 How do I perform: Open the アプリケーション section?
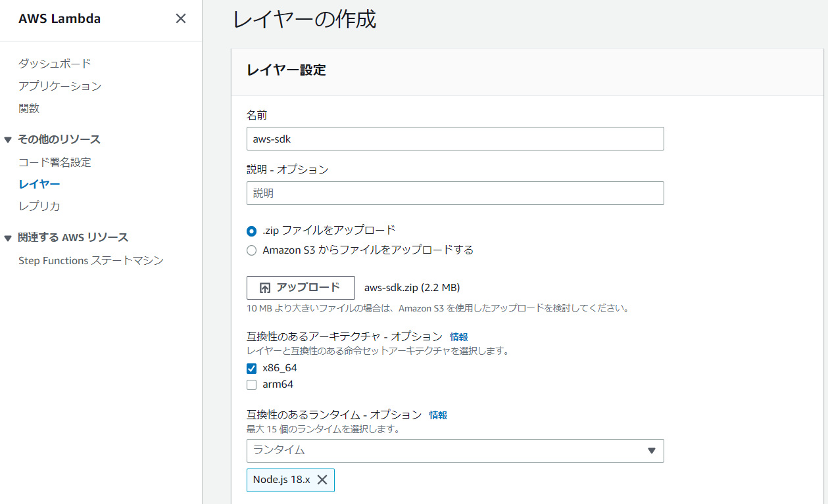point(60,85)
